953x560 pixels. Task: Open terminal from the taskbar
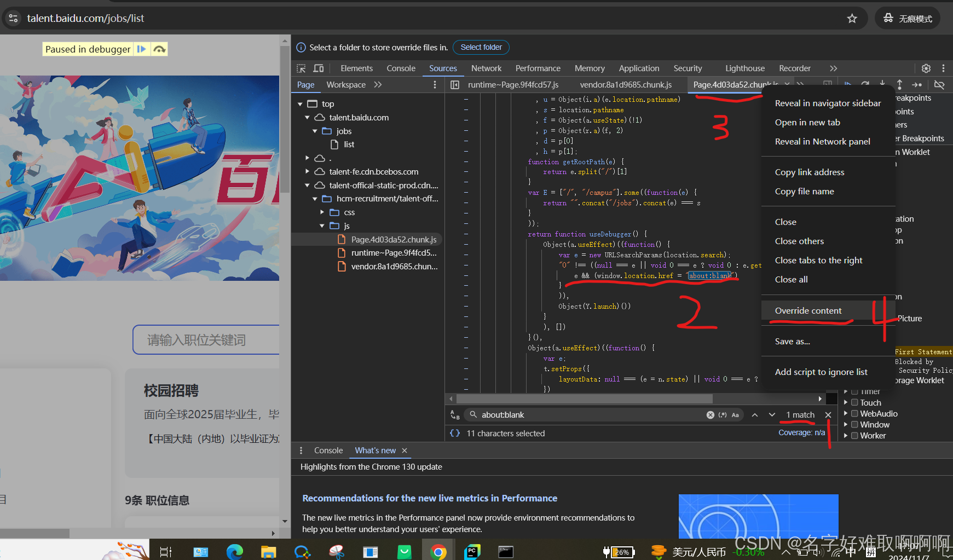pyautogui.click(x=506, y=552)
